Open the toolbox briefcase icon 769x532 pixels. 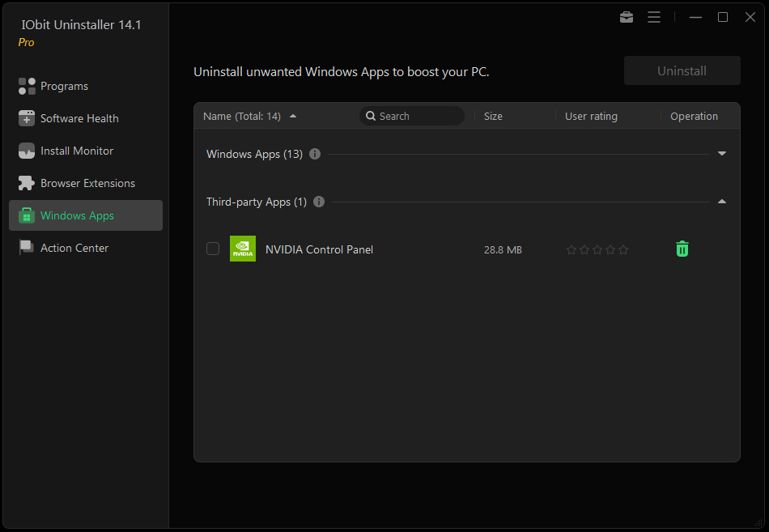point(627,17)
